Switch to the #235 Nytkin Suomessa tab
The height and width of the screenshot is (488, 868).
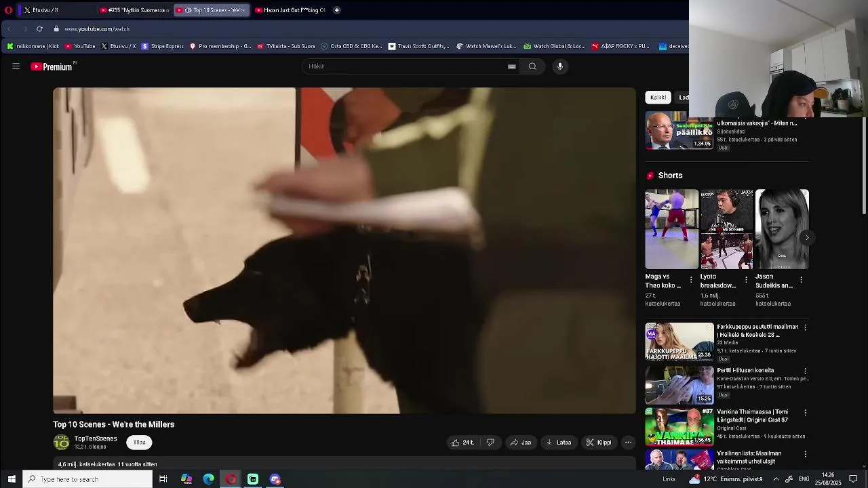(x=134, y=10)
